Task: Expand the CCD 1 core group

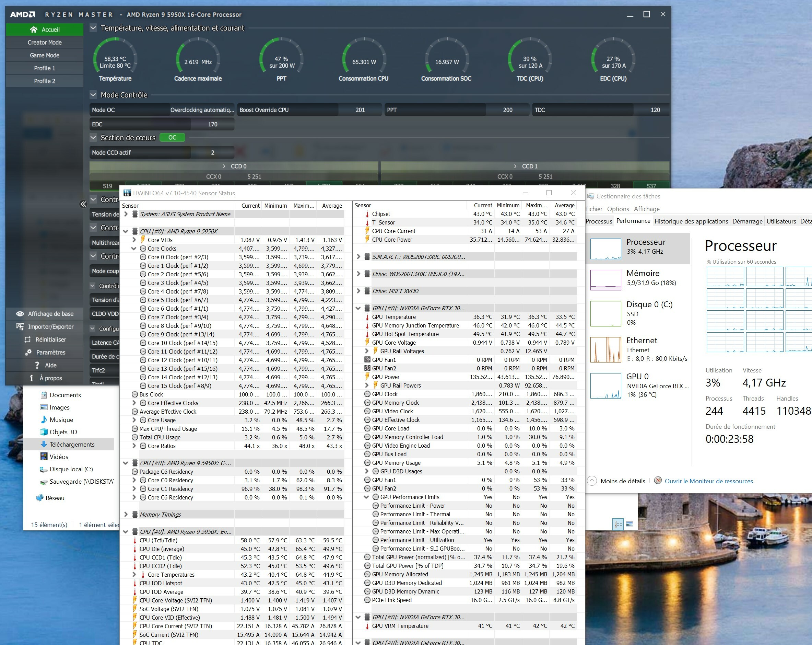Action: pos(515,166)
